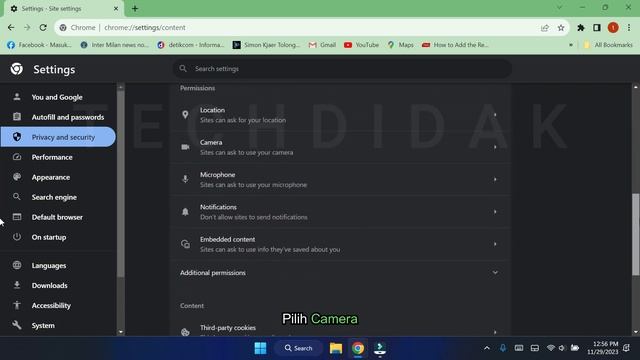This screenshot has height=360, width=640.
Task: Click the Microphone permission icon
Action: tap(185, 179)
